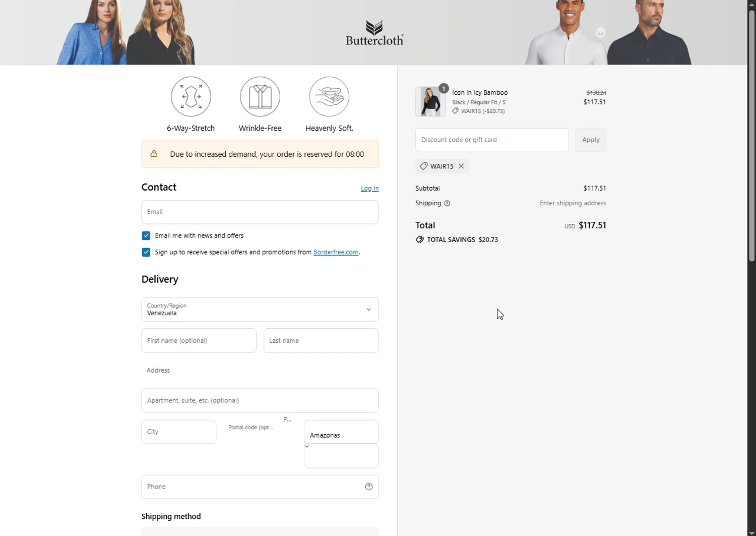The height and width of the screenshot is (536, 756).
Task: Click the Address field
Action: [x=260, y=370]
